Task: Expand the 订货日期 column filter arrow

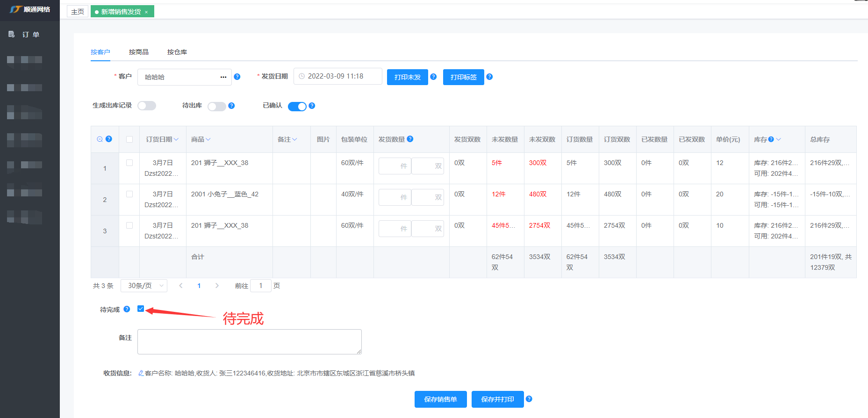Action: click(x=176, y=139)
